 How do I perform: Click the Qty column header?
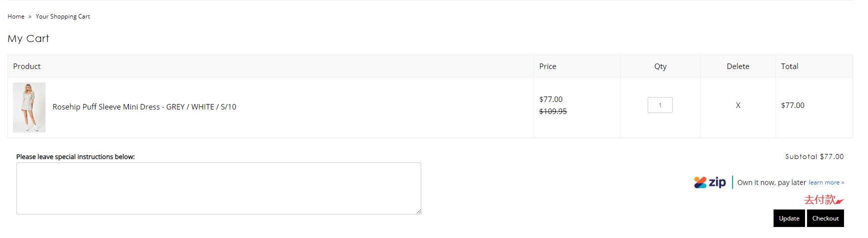[660, 66]
